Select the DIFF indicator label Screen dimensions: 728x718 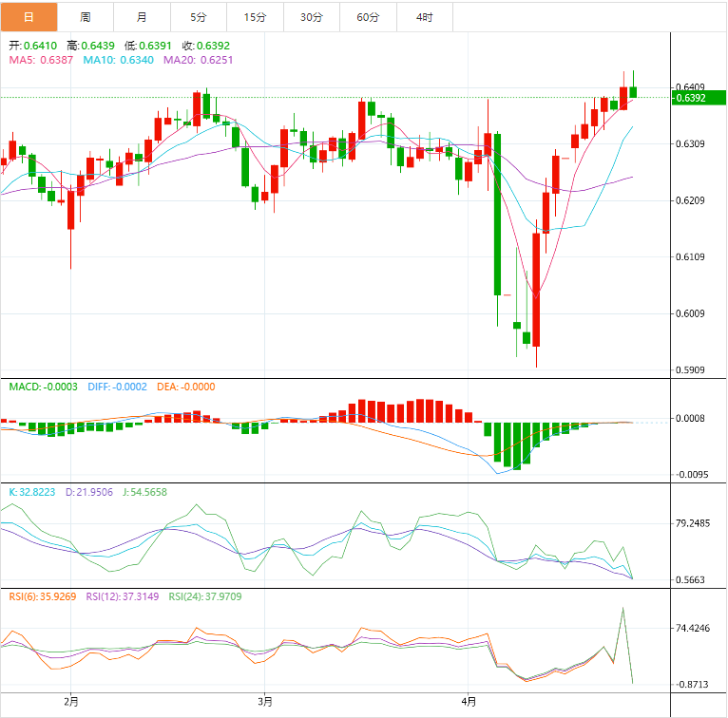point(117,387)
